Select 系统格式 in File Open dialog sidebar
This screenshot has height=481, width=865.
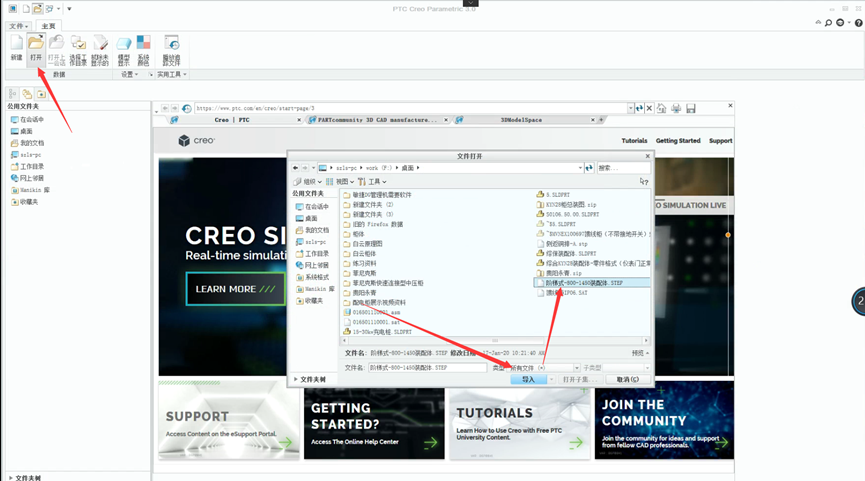[x=312, y=277]
